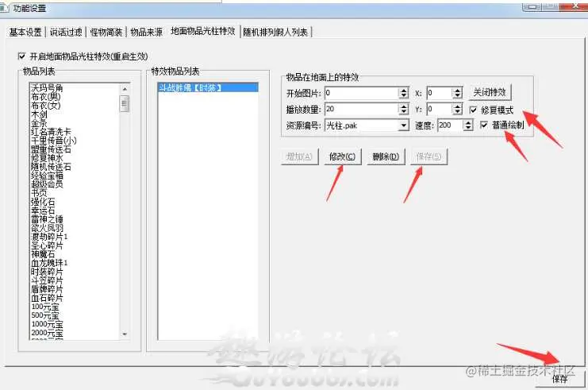Image resolution: width=588 pixels, height=390 pixels.
Task: Select the 怪物简装 tab
Action: coord(106,33)
